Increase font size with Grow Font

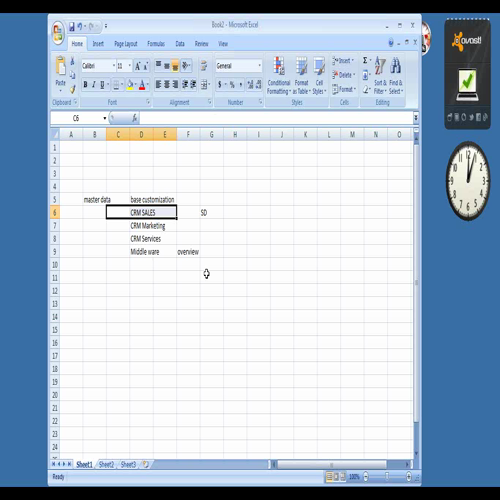(x=137, y=66)
